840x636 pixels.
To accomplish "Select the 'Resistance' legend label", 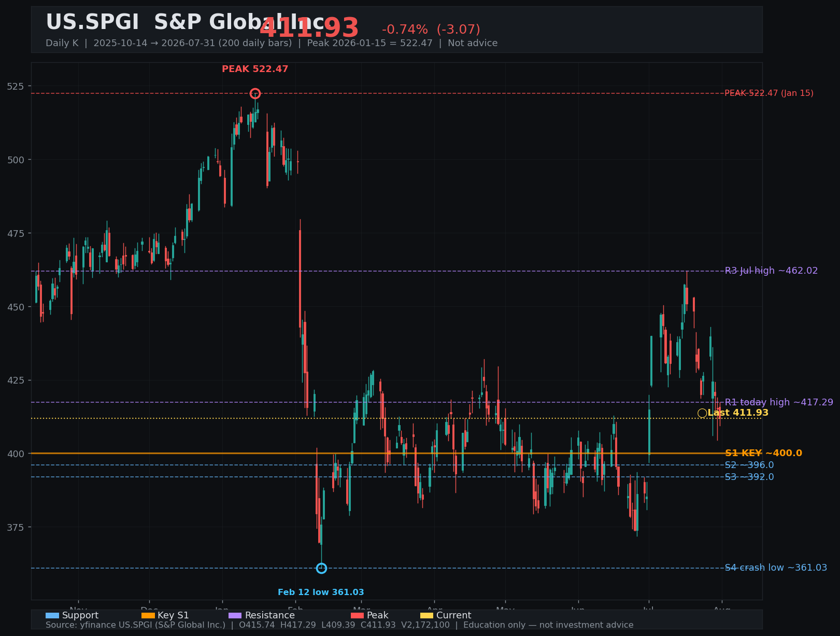I will click(x=269, y=615).
